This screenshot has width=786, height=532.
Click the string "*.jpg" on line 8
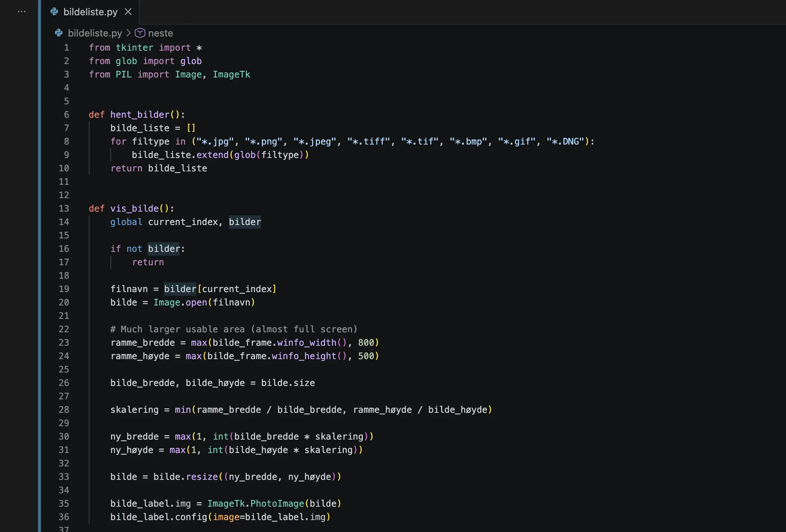coord(215,142)
